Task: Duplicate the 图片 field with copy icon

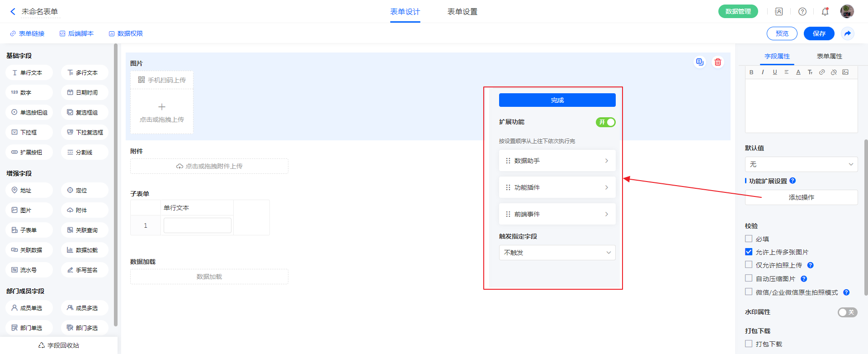Action: [x=699, y=62]
